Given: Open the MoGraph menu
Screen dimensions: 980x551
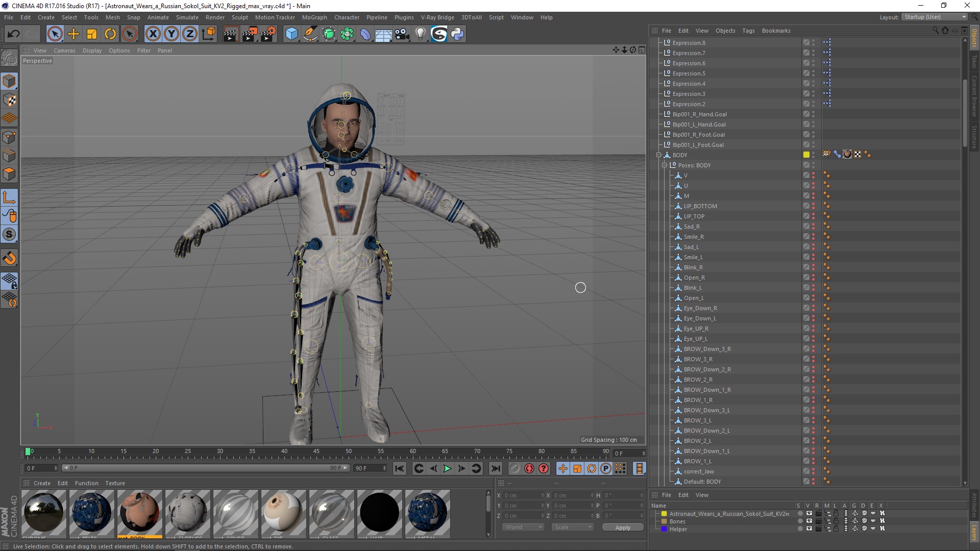Looking at the screenshot, I should click(x=314, y=17).
